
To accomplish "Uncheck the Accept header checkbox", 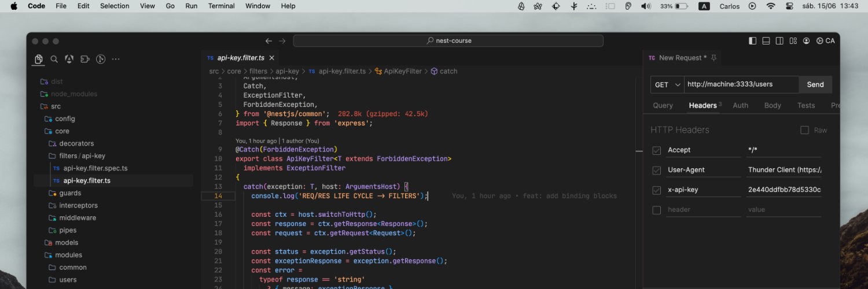I will 657,150.
